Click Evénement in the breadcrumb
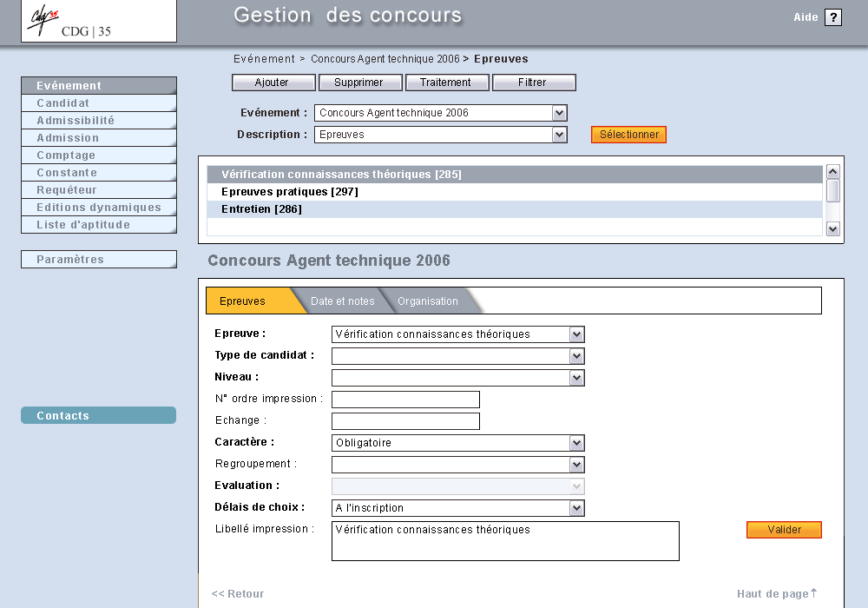Screen dimensions: 868x608 click(x=264, y=59)
